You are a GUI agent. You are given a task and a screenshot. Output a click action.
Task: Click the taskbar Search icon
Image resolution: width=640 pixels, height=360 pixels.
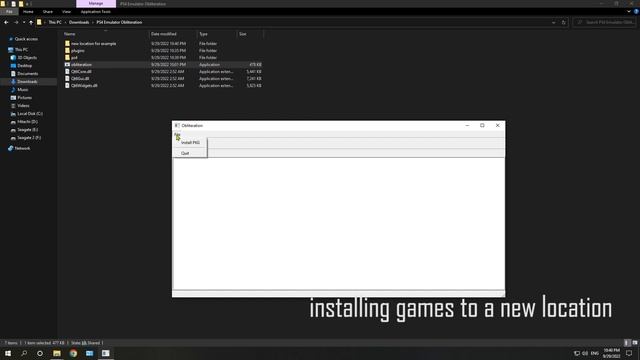pos(24,353)
